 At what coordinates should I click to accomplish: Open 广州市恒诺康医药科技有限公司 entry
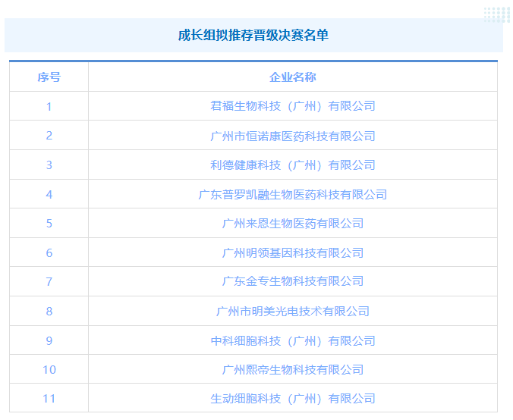pyautogui.click(x=292, y=136)
